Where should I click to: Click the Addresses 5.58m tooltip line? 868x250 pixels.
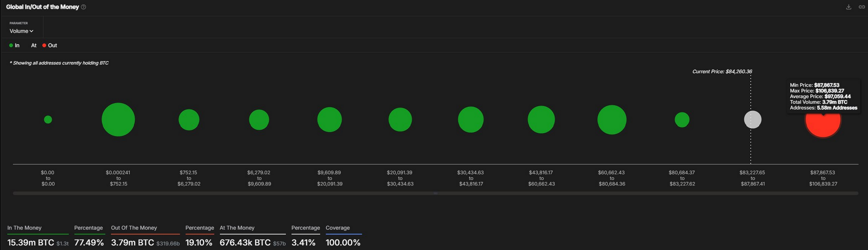(x=823, y=108)
